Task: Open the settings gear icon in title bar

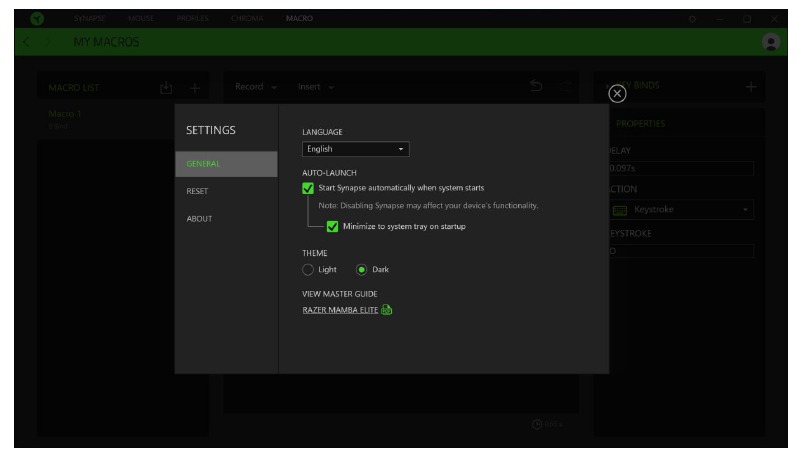Action: coord(692,19)
